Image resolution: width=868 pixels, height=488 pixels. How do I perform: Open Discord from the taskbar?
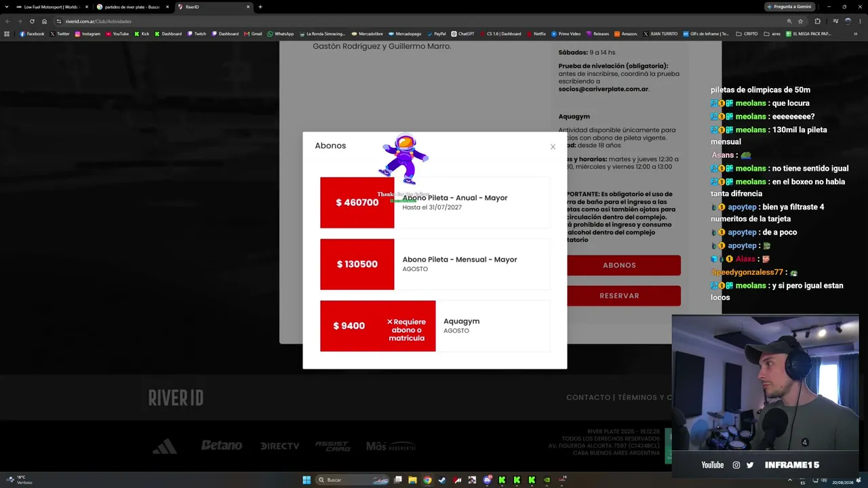[x=487, y=480]
